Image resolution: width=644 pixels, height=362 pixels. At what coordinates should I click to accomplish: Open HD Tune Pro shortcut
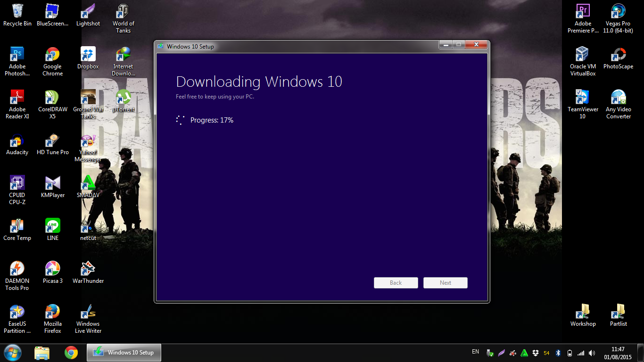click(53, 144)
